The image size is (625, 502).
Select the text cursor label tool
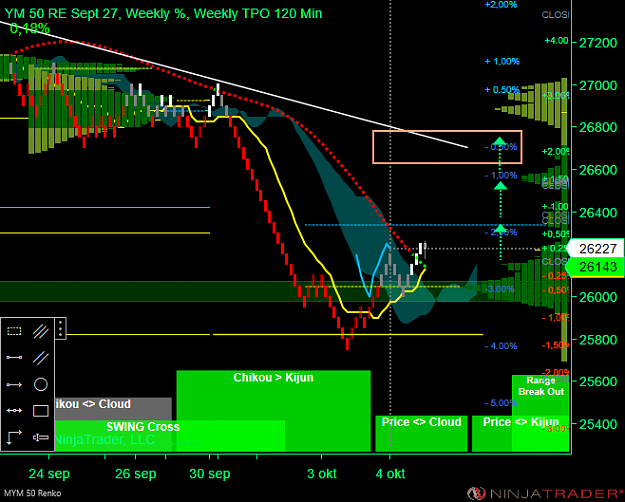coord(41,437)
